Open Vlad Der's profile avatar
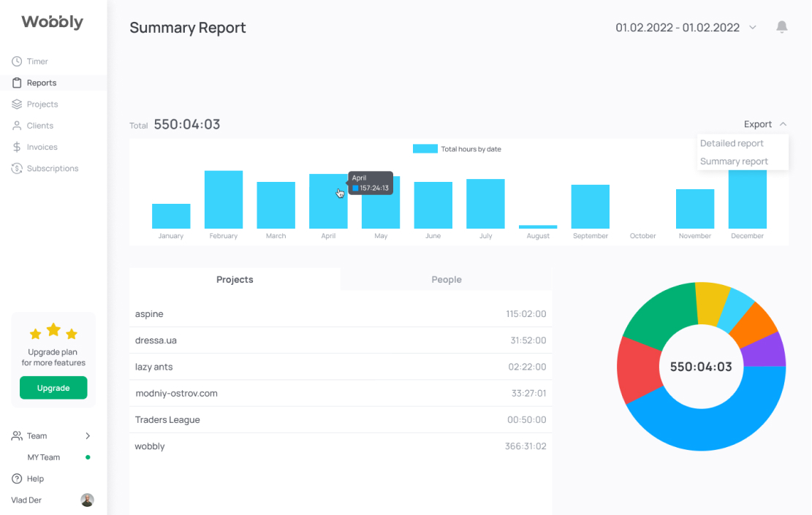 coord(87,500)
